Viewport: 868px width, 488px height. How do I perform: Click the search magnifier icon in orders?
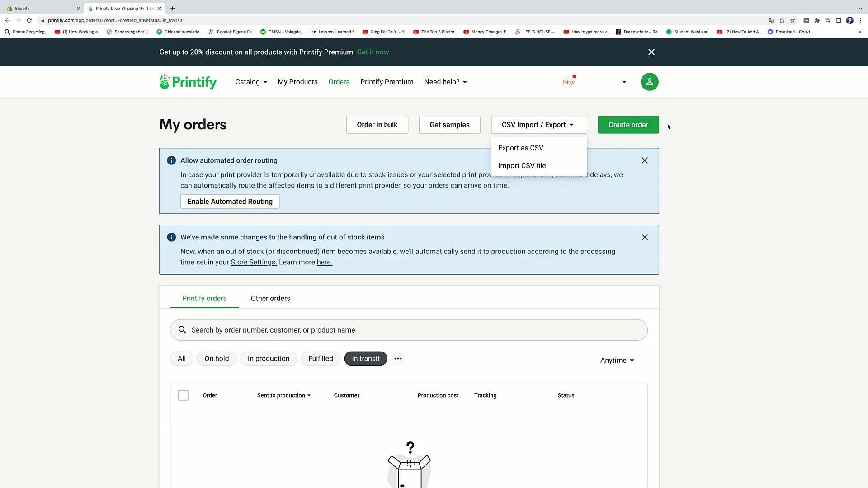(x=183, y=330)
